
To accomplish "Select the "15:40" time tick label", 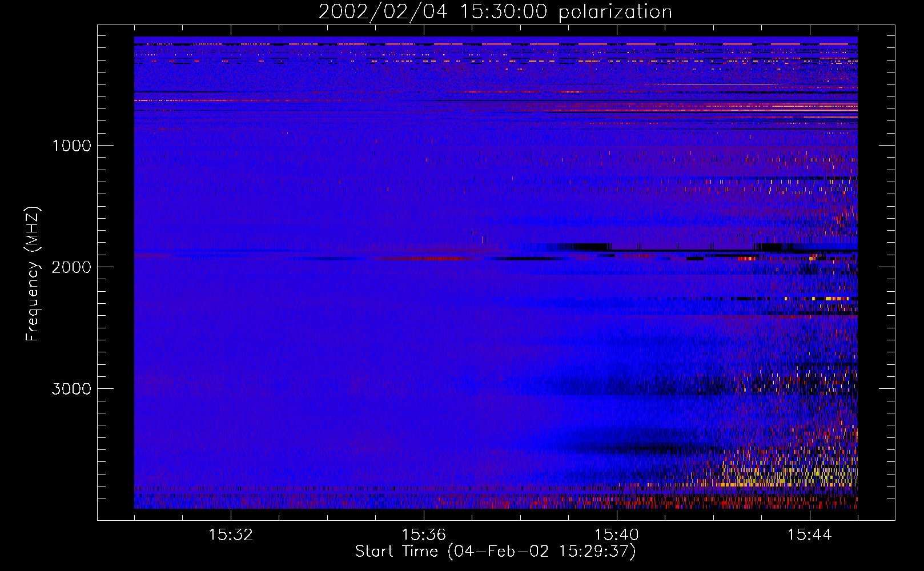I will (x=617, y=535).
